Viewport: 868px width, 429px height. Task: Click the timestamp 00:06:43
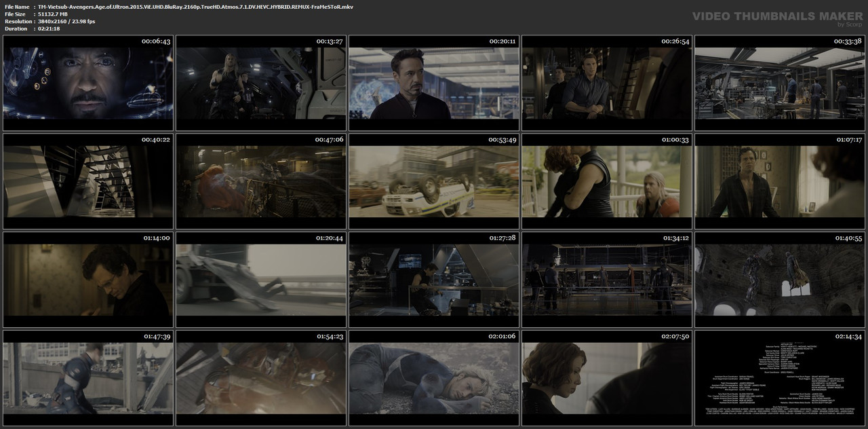pyautogui.click(x=156, y=41)
